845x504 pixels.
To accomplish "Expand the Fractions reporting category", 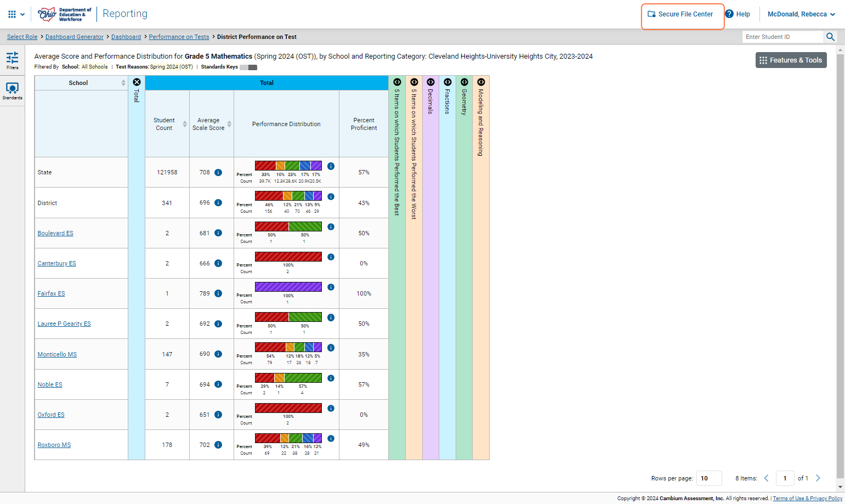I will (x=447, y=82).
